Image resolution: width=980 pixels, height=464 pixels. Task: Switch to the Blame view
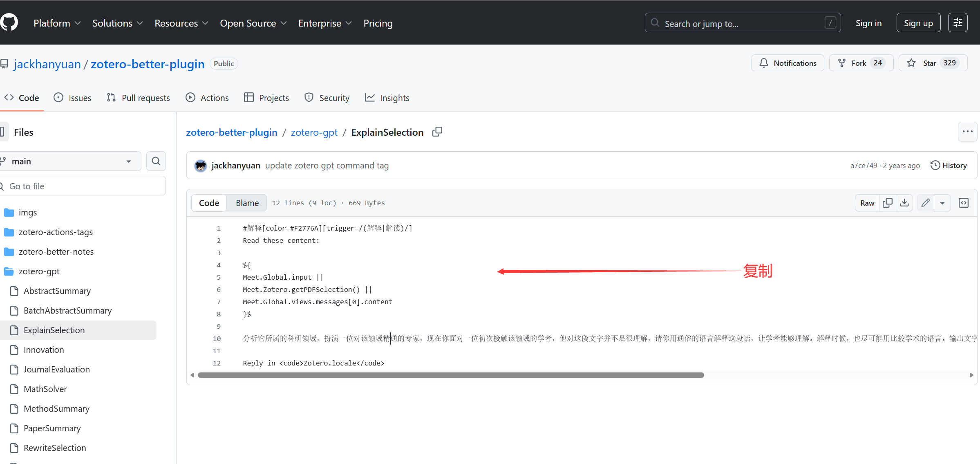pos(247,203)
